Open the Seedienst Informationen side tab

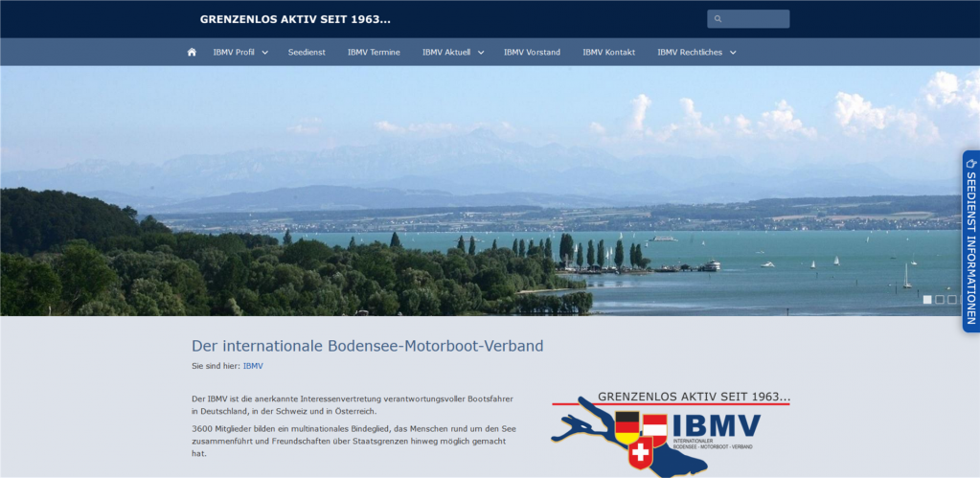click(970, 241)
